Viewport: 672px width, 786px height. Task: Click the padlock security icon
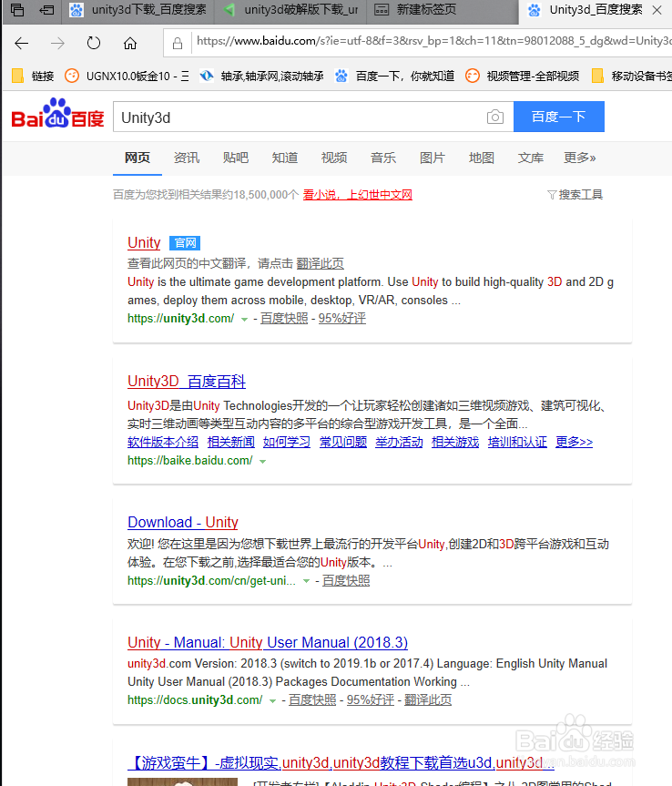tap(178, 44)
